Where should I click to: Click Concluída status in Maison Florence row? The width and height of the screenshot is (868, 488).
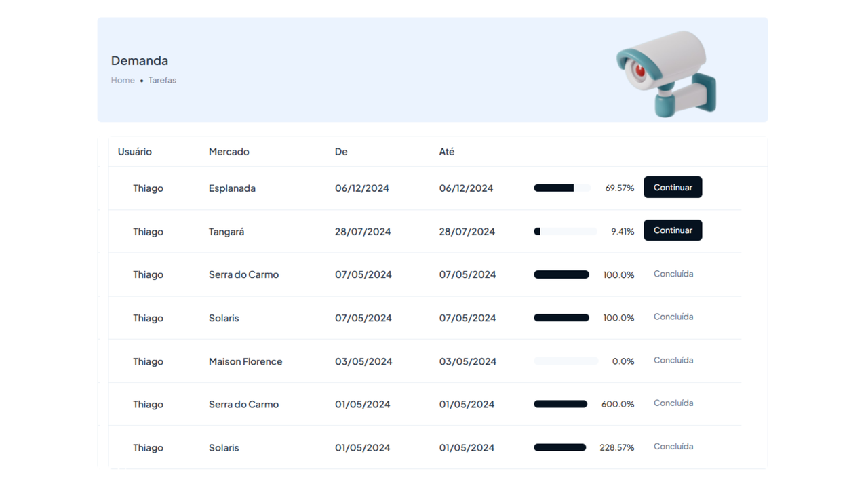click(673, 361)
